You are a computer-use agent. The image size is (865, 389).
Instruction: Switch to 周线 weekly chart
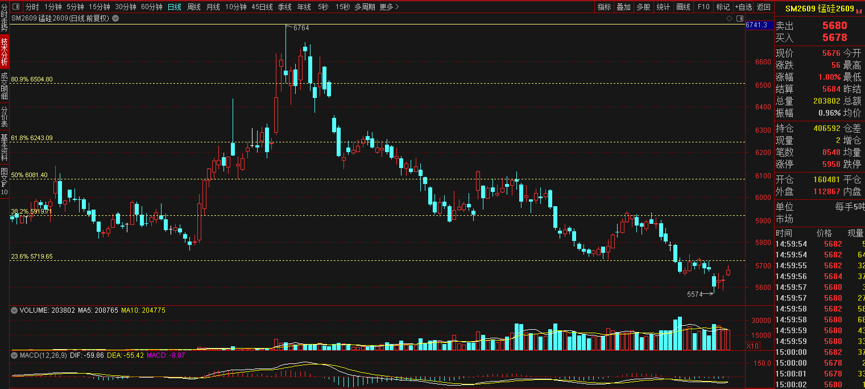(194, 7)
